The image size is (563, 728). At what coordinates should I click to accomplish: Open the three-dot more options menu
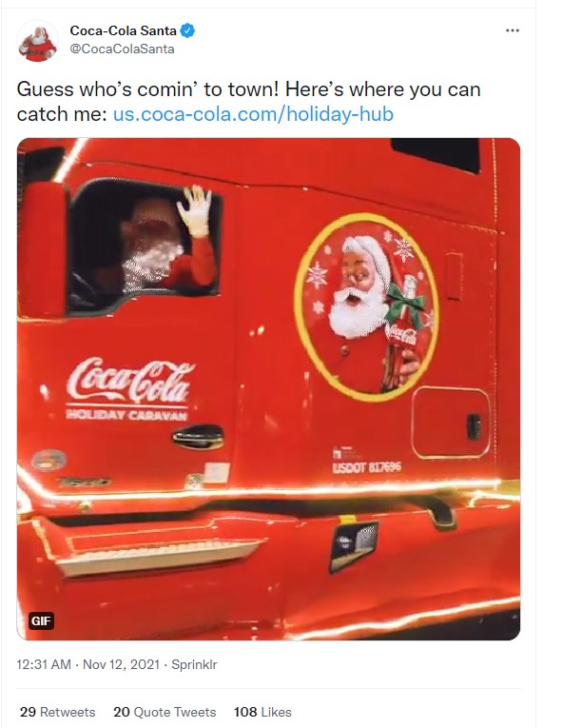pos(512,30)
